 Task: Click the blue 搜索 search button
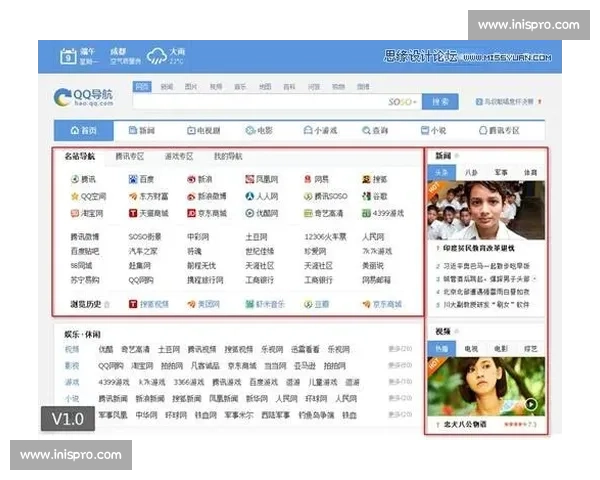point(440,102)
